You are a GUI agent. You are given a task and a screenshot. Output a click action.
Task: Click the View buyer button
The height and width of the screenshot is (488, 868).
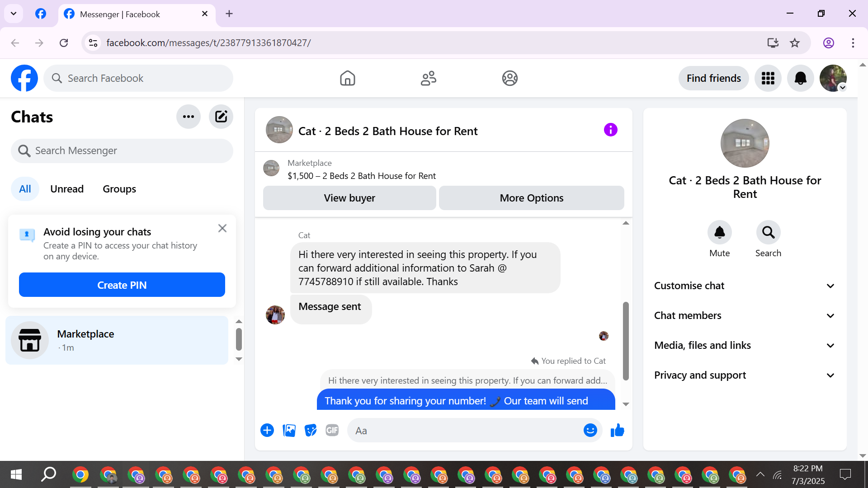349,198
